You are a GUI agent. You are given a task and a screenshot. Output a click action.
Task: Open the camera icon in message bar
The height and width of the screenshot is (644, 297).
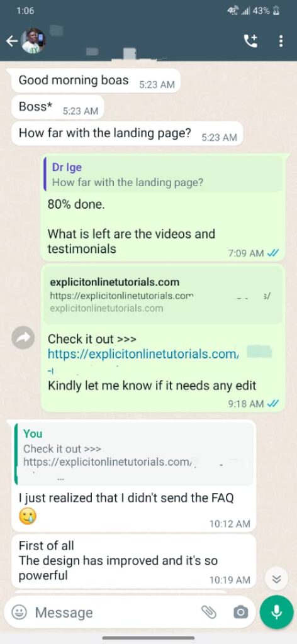[241, 612]
